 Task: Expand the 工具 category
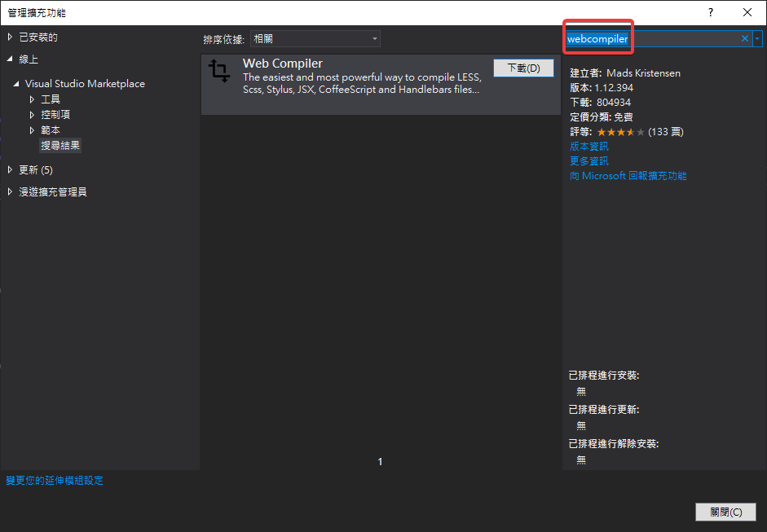[x=33, y=99]
